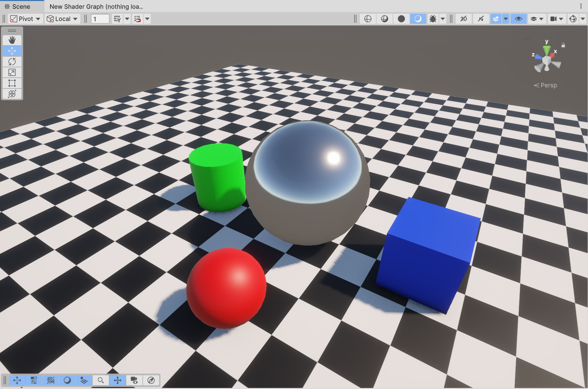Toggle scene effects (skybox, fog) button
Image resolution: width=588 pixels, height=389 pixels.
496,19
